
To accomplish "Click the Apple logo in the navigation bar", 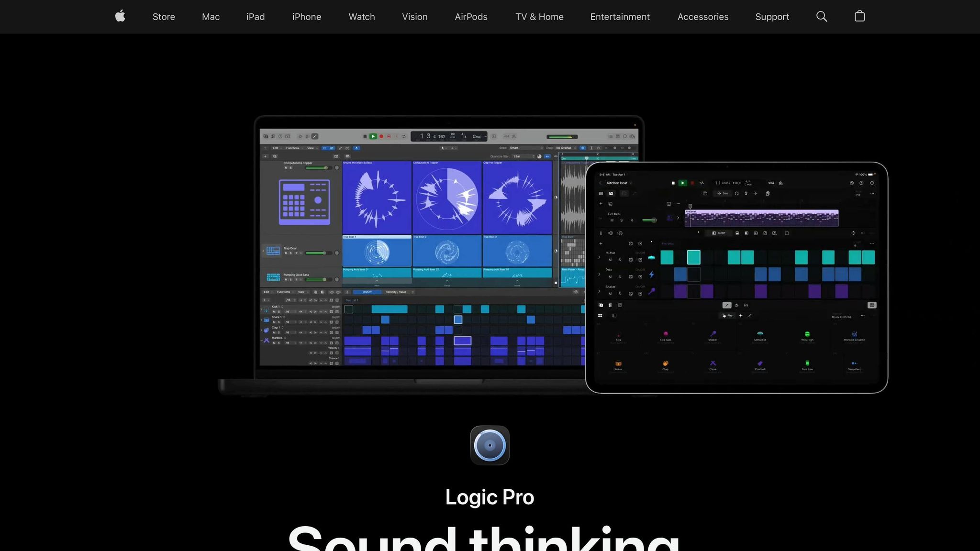I will pyautogui.click(x=120, y=16).
